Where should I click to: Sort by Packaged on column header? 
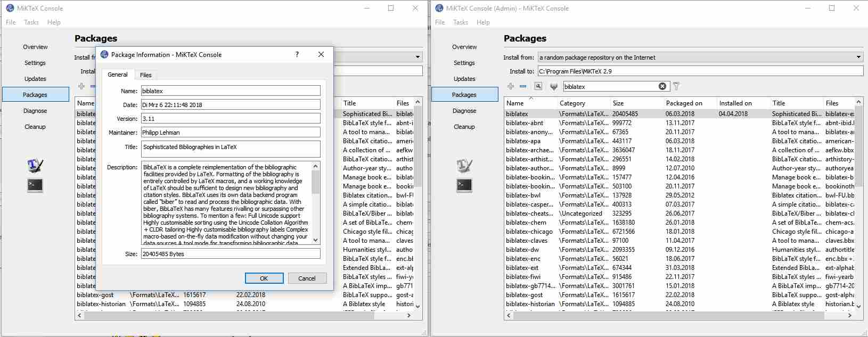(x=690, y=103)
